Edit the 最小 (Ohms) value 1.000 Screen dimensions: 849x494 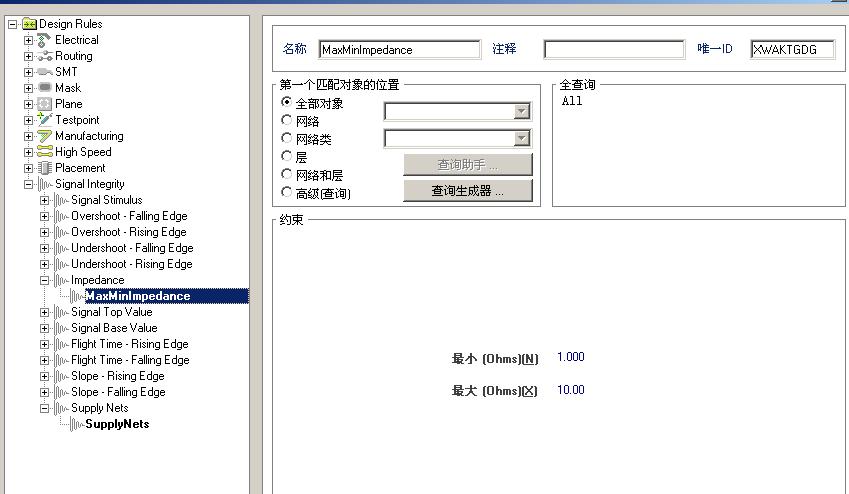(x=571, y=357)
